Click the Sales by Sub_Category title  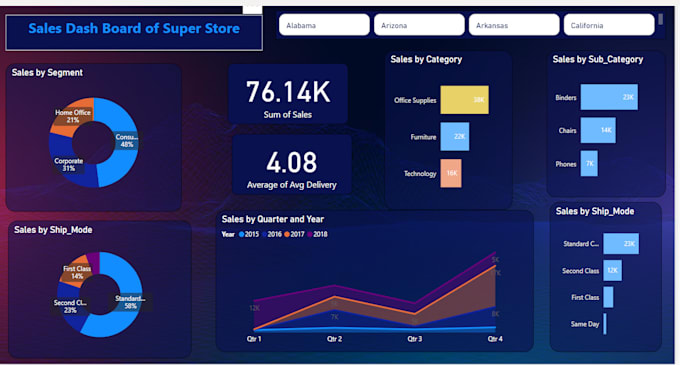click(598, 59)
